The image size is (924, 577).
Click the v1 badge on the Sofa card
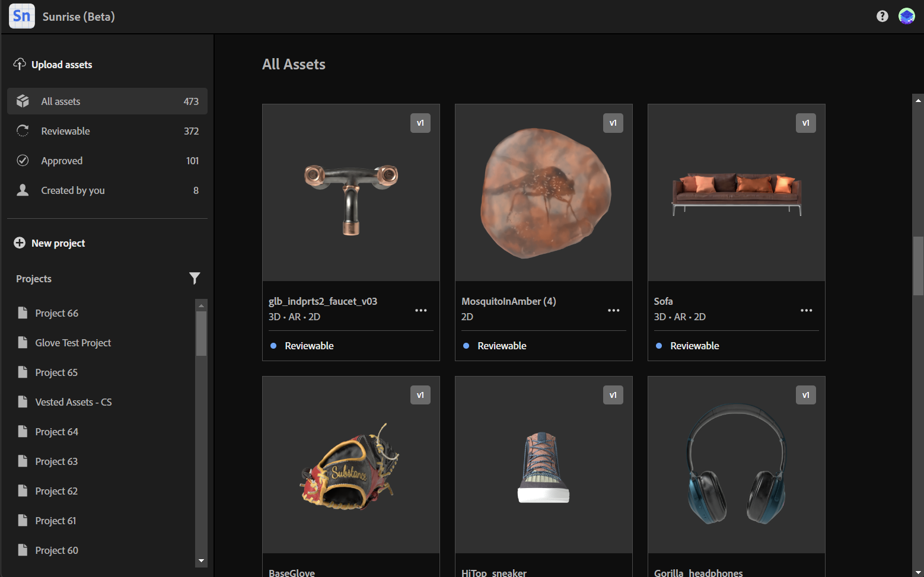click(x=805, y=123)
